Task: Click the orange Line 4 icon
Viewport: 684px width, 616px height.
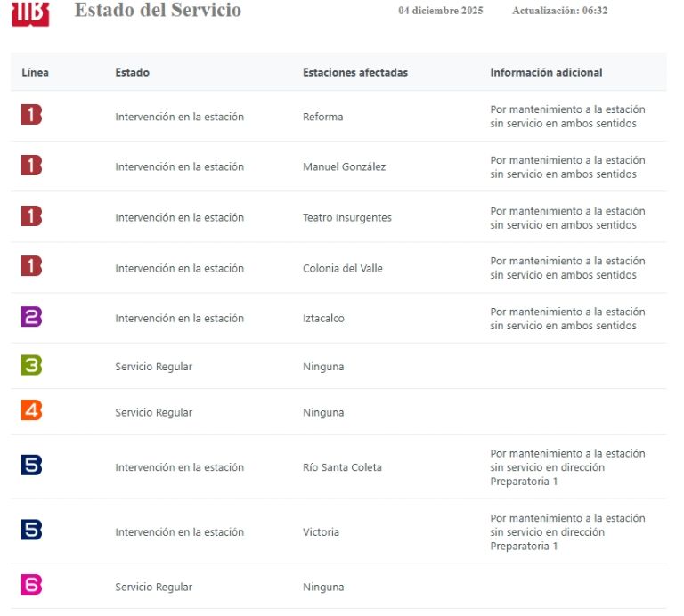Action: 31,410
